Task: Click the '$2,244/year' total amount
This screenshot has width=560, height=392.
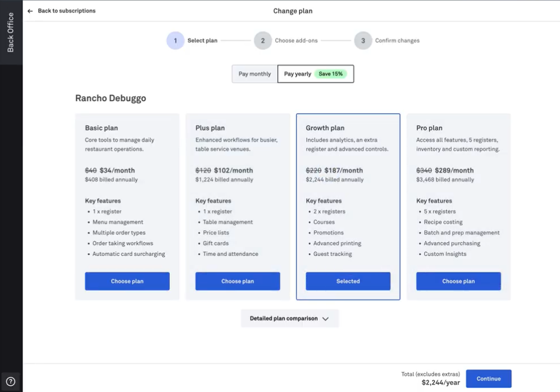Action: point(441,383)
